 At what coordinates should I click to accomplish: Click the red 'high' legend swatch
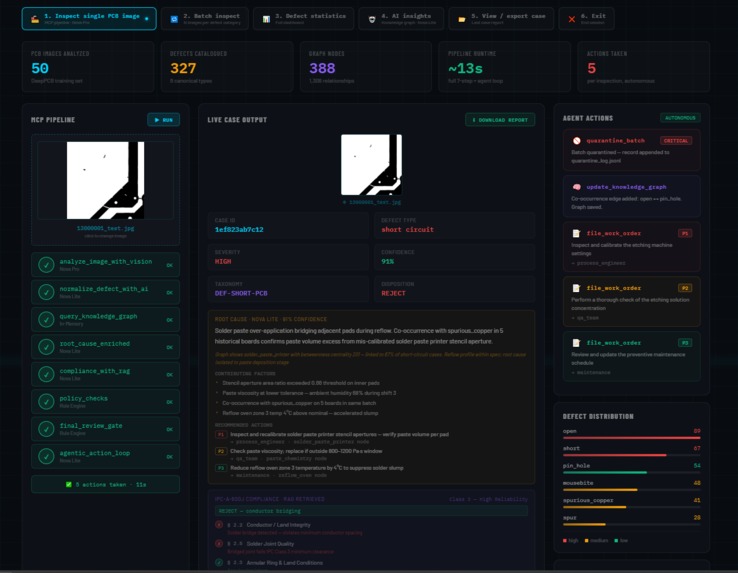point(565,541)
